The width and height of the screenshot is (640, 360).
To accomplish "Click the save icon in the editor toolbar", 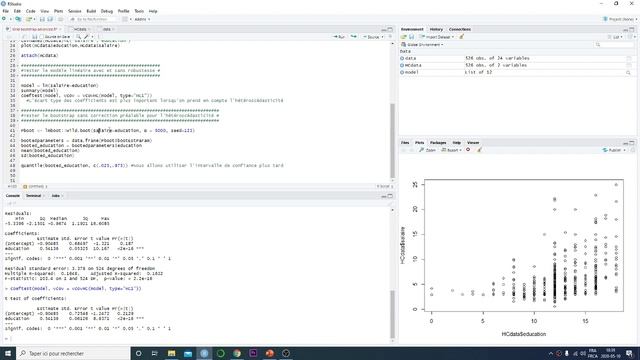I will point(34,37).
